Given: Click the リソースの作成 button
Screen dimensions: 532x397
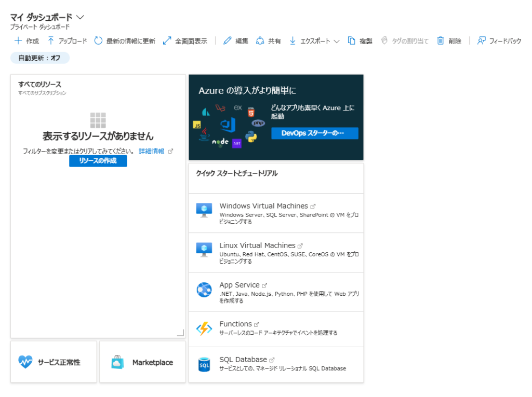Looking at the screenshot, I should click(98, 161).
